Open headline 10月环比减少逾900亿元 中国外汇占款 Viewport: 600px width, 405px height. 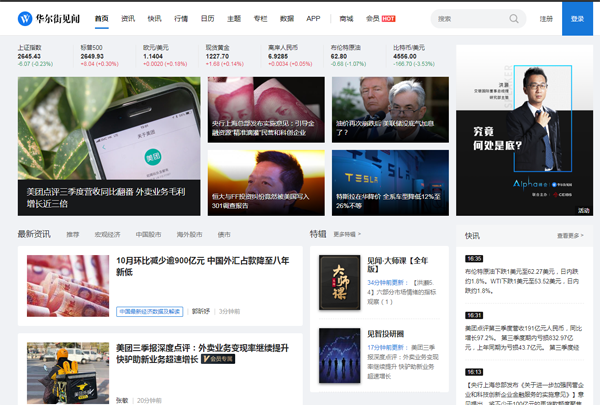pos(203,266)
